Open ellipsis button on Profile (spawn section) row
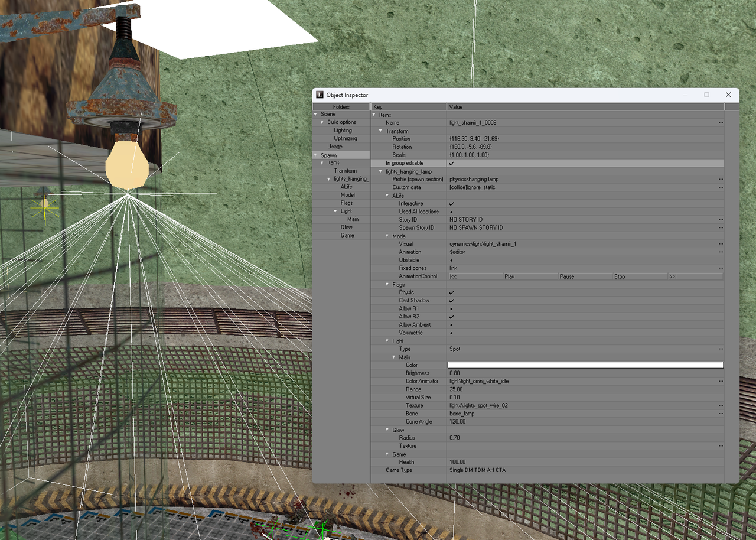Viewport: 756px width, 540px height. [x=721, y=179]
